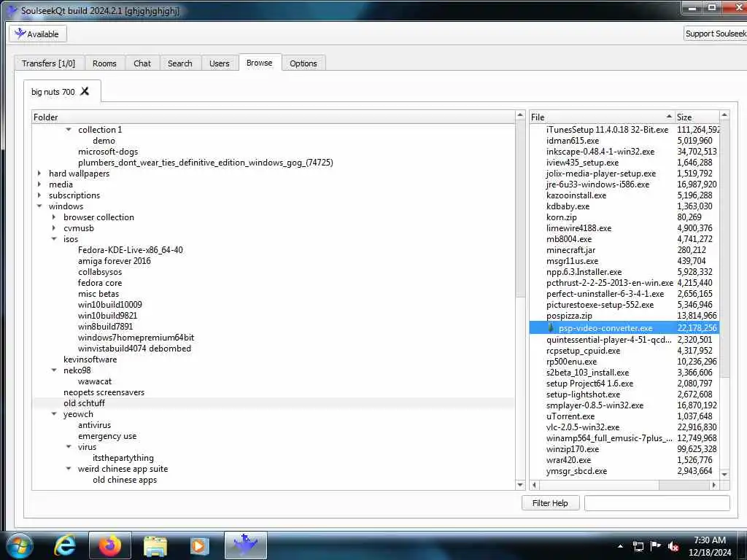This screenshot has width=747, height=560.
Task: Sort files by the File column header
Action: point(602,117)
